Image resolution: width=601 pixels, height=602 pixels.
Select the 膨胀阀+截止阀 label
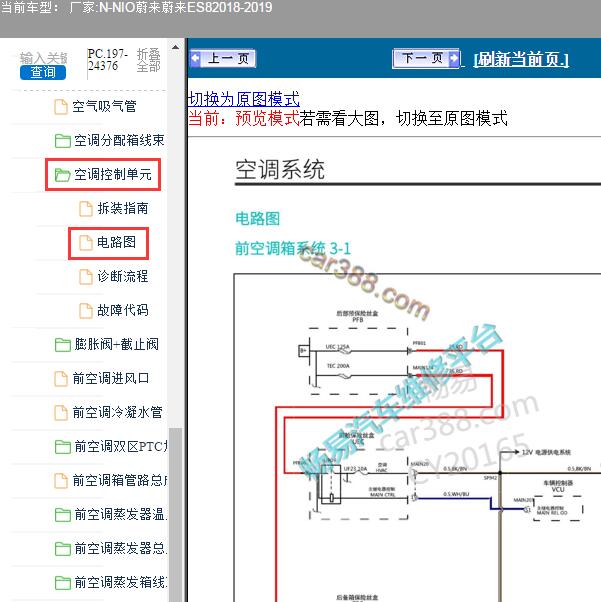click(x=116, y=344)
